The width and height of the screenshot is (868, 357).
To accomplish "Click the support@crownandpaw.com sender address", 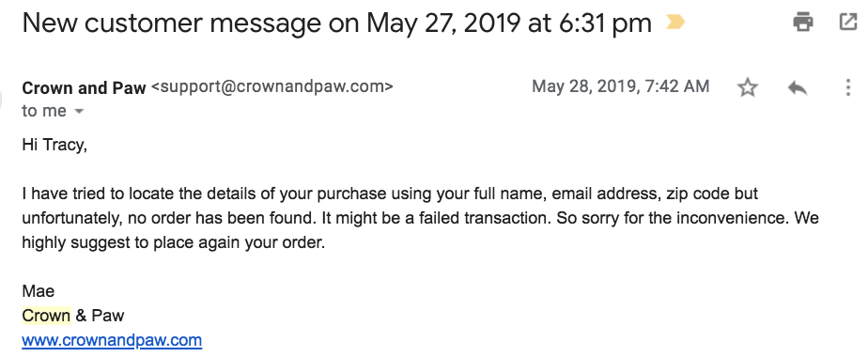I will point(271,86).
